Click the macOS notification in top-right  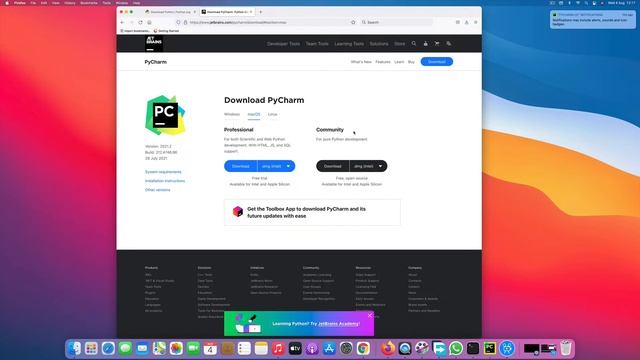pos(592,20)
